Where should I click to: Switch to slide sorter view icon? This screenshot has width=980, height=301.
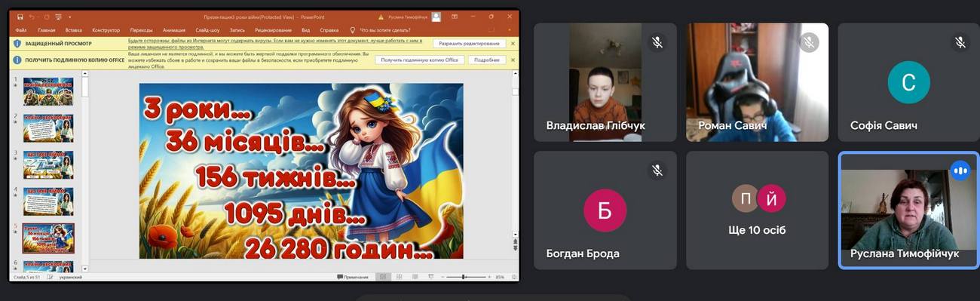pyautogui.click(x=400, y=277)
